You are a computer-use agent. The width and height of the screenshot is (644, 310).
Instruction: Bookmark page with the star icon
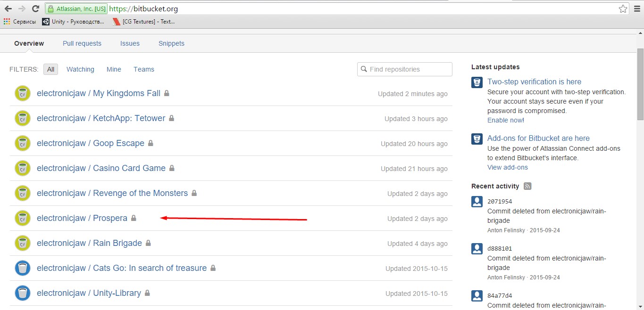coord(623,8)
